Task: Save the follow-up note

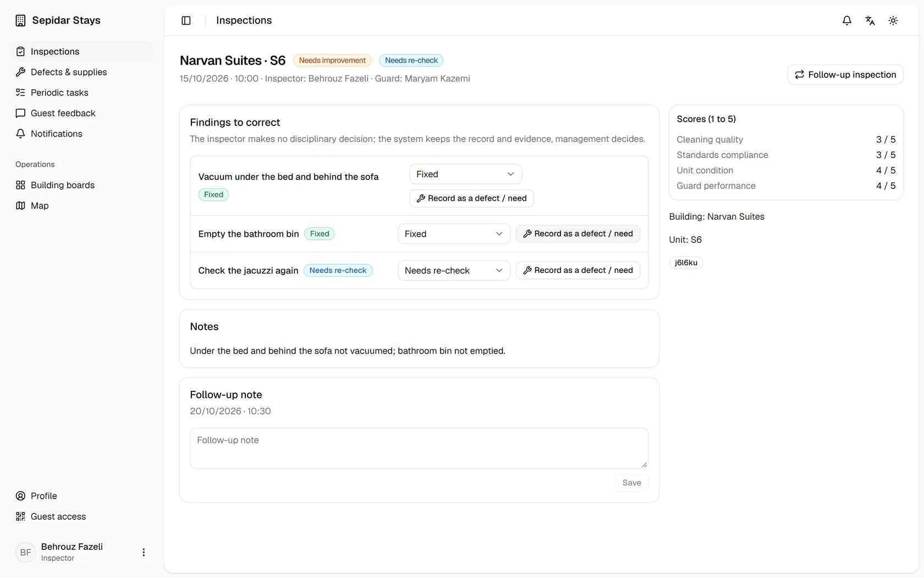Action: click(631, 483)
